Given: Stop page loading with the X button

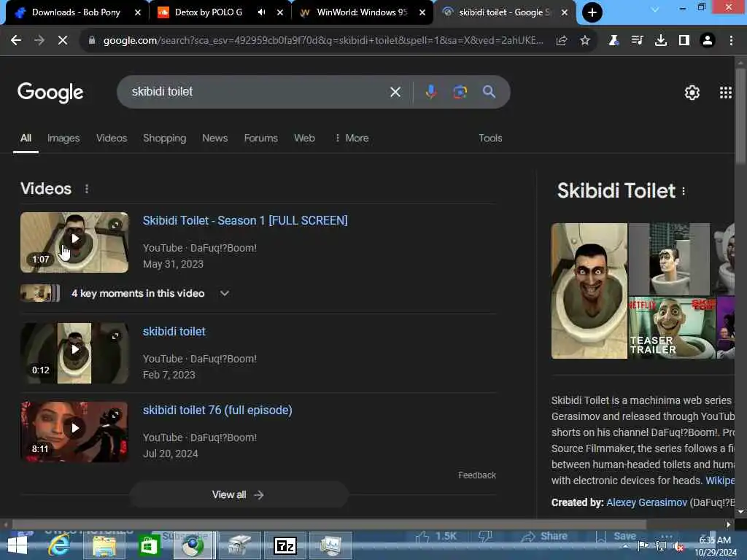Looking at the screenshot, I should [63, 41].
